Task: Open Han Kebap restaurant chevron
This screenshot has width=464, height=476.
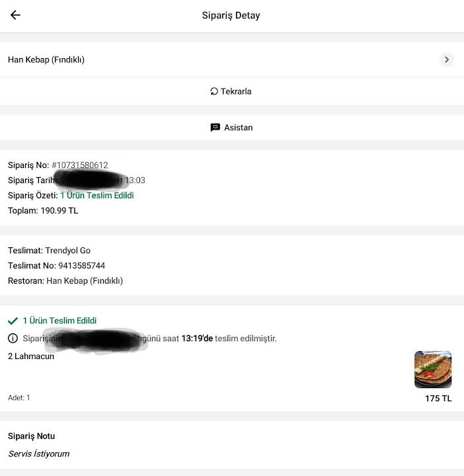Action: pyautogui.click(x=446, y=59)
